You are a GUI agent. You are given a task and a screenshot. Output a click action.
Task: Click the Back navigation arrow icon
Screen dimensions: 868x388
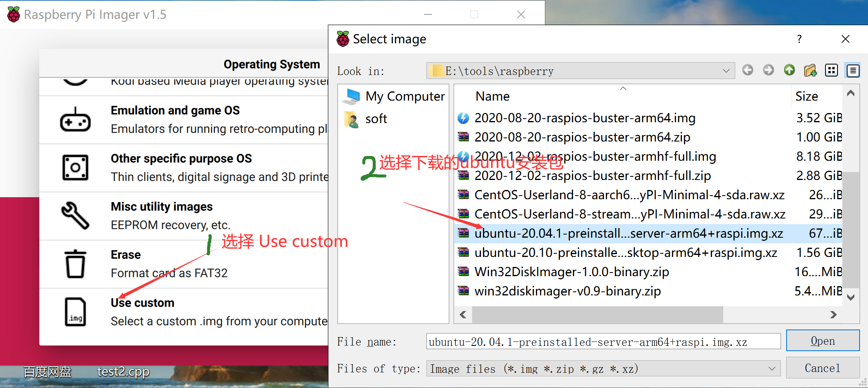tap(748, 70)
